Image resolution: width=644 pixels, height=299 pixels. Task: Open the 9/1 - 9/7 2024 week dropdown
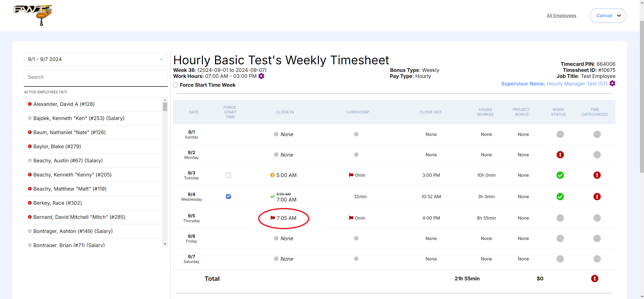[95, 59]
